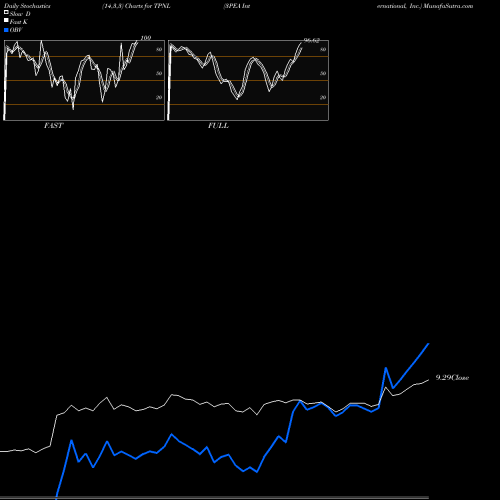500x500 pixels.
Task: Open the FAST stochastic chart panel
Action: [x=84, y=80]
